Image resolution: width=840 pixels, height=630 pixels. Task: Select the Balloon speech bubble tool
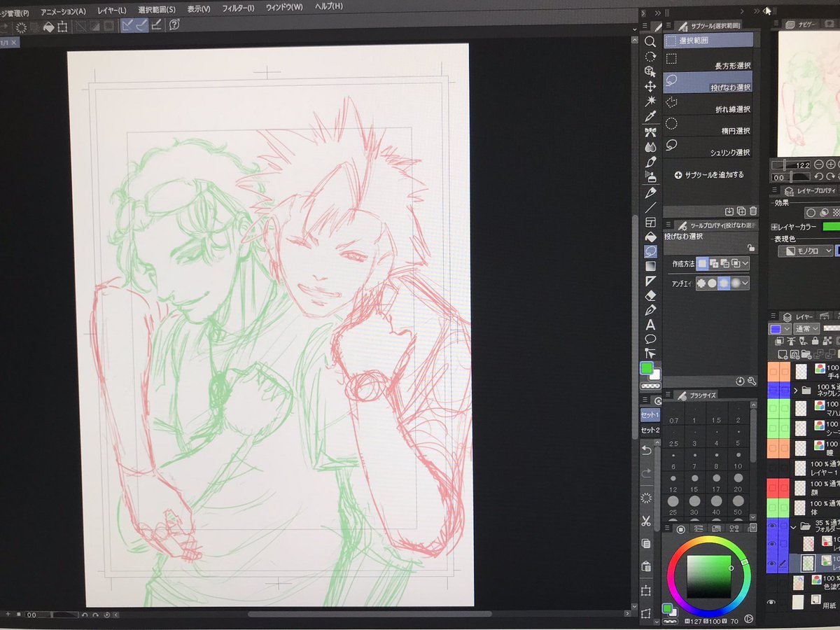tap(650, 339)
